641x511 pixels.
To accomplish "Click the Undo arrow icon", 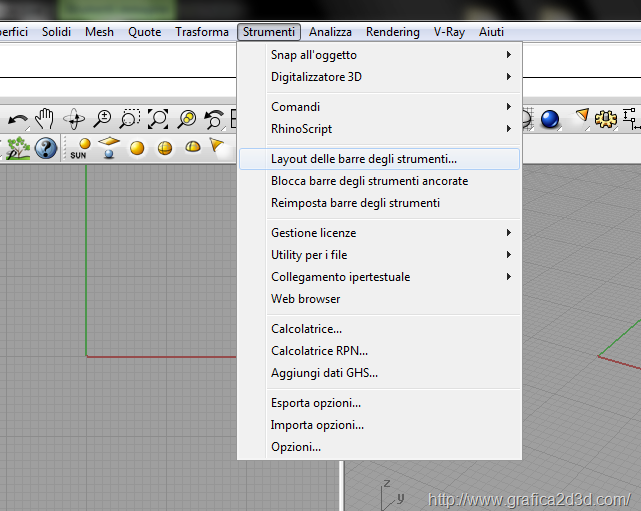I will [18, 120].
